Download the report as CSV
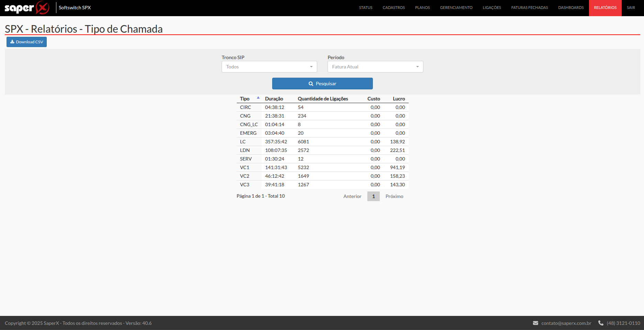The height and width of the screenshot is (330, 644). tap(26, 42)
